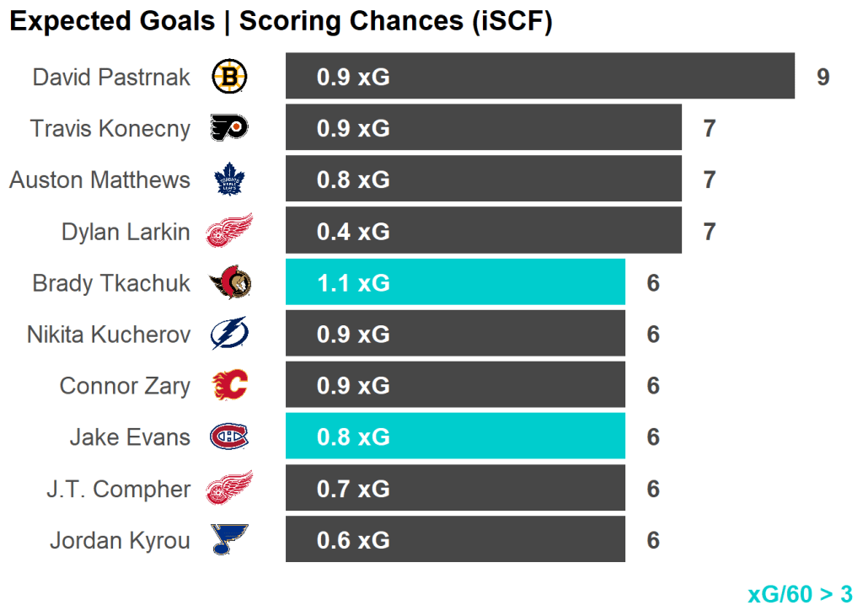Click the value 9 beside Pastrnak's bar
Viewport: 863px width, 616px height.
pyautogui.click(x=823, y=78)
